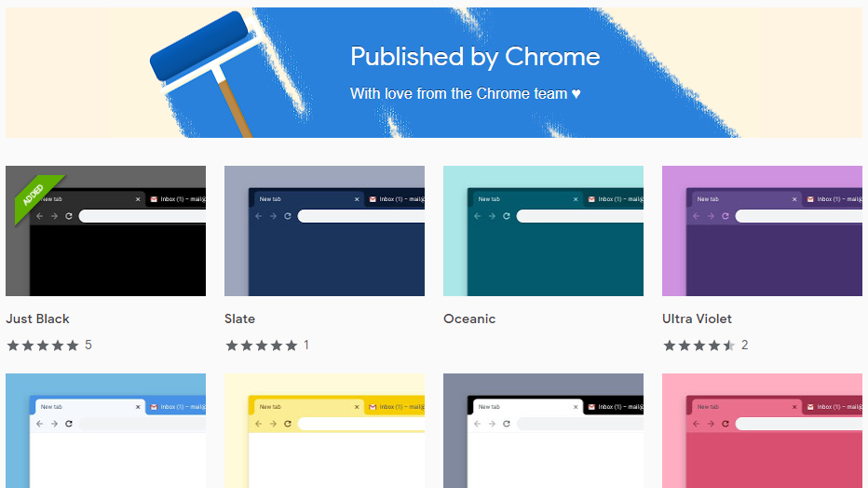Click the Slate theme title
The width and height of the screenshot is (868, 488).
coord(239,319)
